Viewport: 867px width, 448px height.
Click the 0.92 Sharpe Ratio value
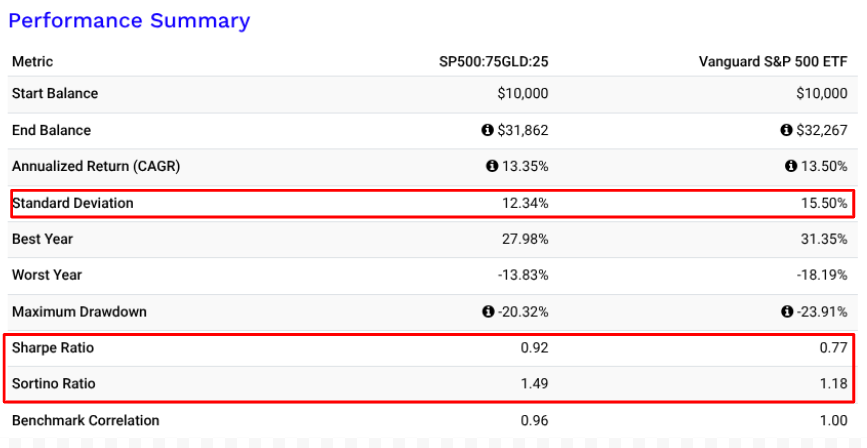pos(535,348)
